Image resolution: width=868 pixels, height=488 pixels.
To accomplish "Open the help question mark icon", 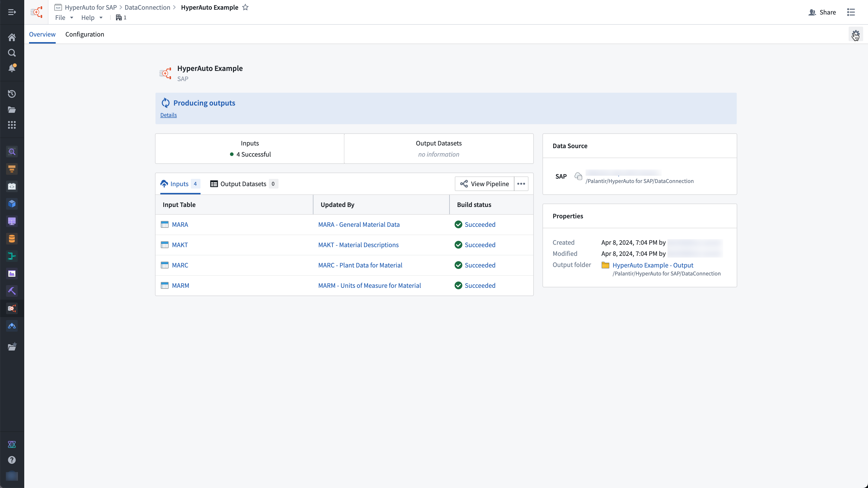I will (12, 460).
